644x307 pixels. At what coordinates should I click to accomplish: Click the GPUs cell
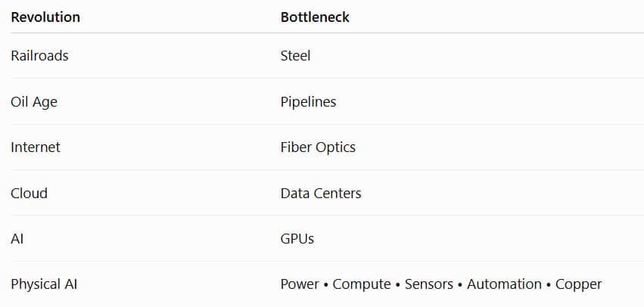pyautogui.click(x=297, y=238)
